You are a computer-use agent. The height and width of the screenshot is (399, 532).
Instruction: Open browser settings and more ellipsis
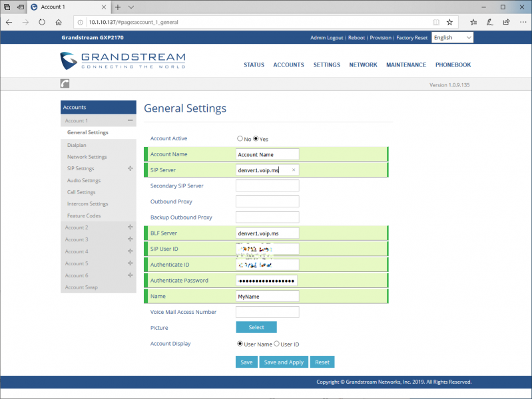click(523, 23)
